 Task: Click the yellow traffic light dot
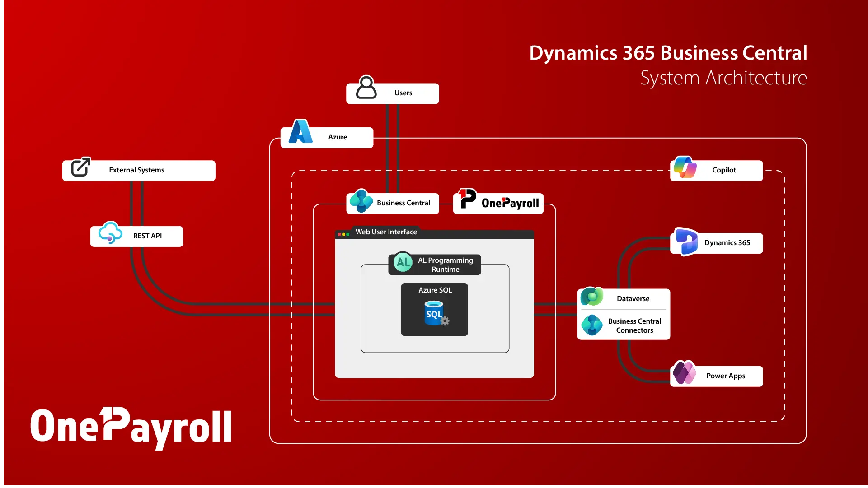343,234
